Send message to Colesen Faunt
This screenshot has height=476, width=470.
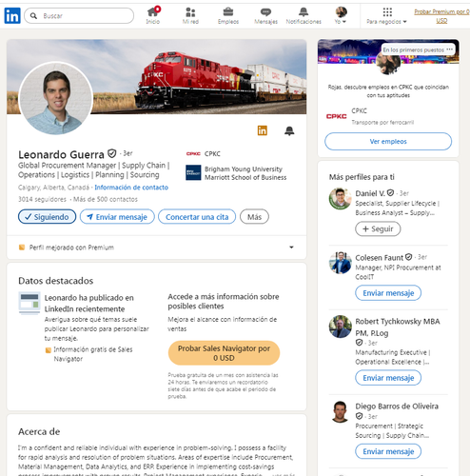(x=388, y=293)
